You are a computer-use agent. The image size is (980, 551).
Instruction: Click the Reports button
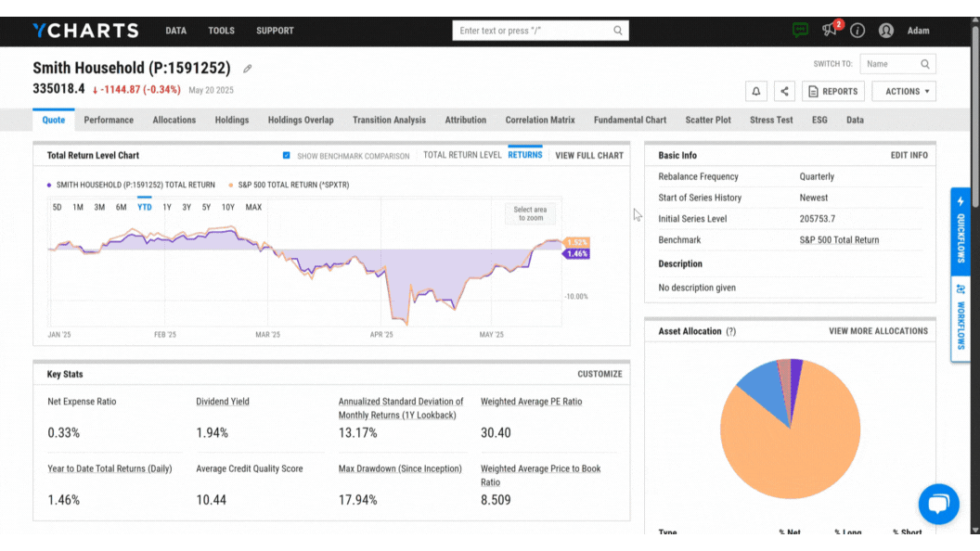tap(833, 91)
